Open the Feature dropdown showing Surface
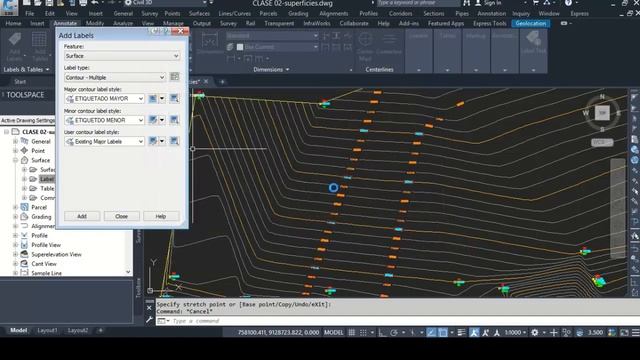The width and height of the screenshot is (640, 360). coord(122,56)
